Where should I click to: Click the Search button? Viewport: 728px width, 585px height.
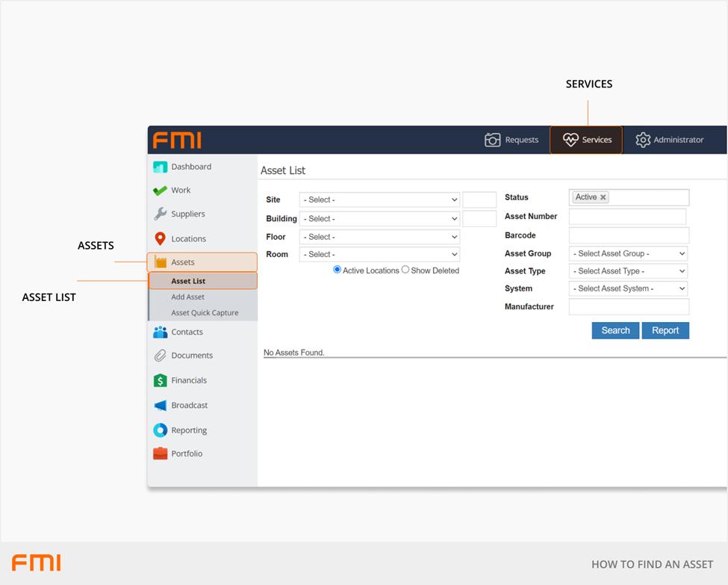615,330
